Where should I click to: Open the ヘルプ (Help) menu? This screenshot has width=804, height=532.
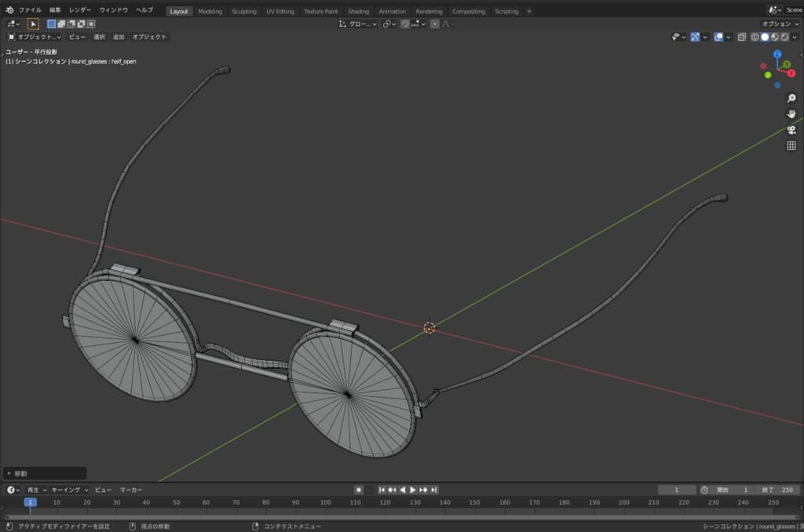click(144, 9)
